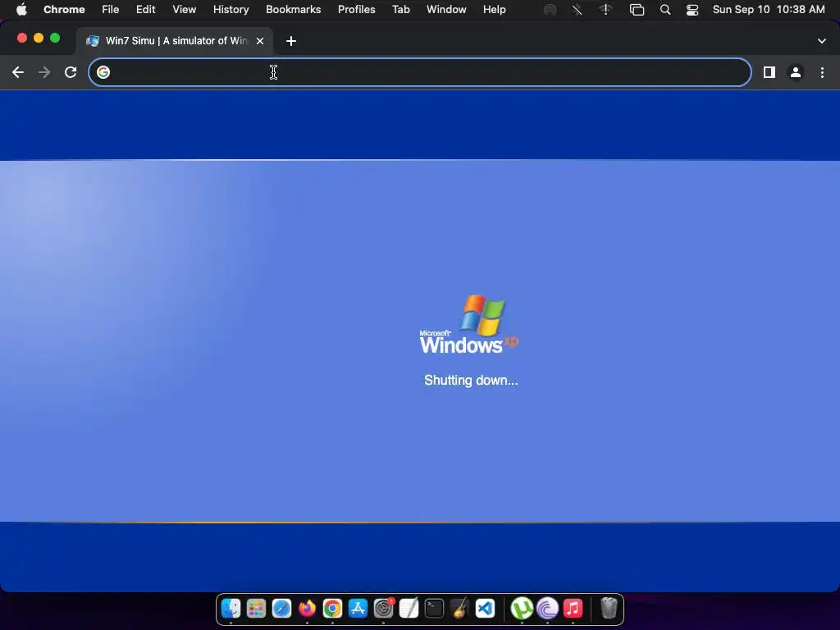
Task: Open Launchpad from the Dock
Action: click(256, 609)
